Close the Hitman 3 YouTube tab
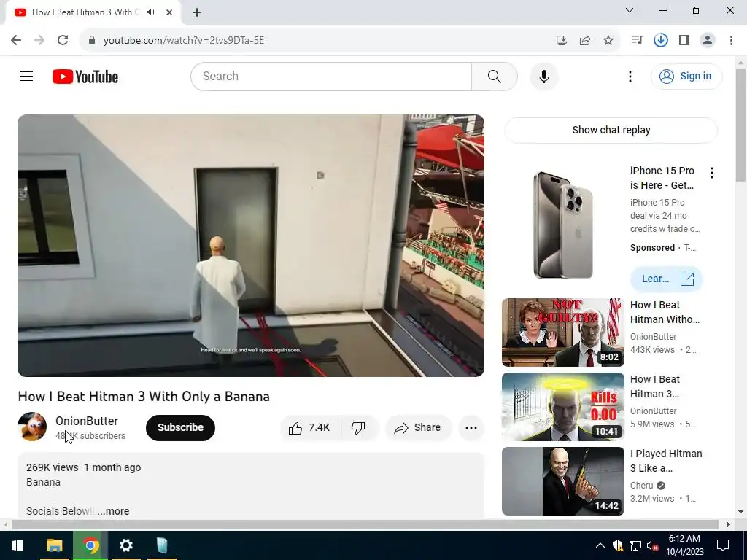The image size is (747, 560). click(x=169, y=12)
